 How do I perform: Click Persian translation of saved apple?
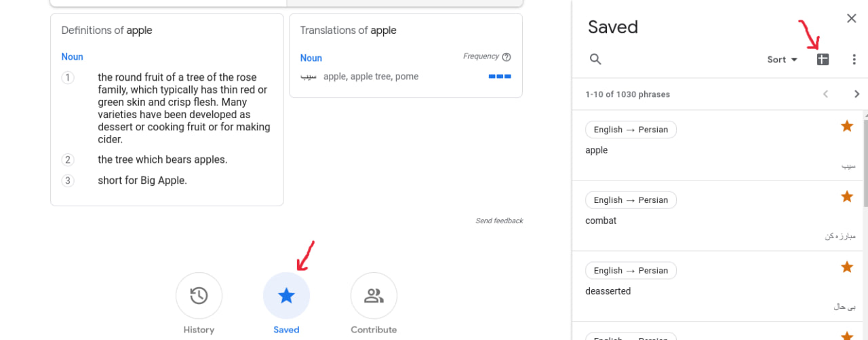(x=848, y=166)
